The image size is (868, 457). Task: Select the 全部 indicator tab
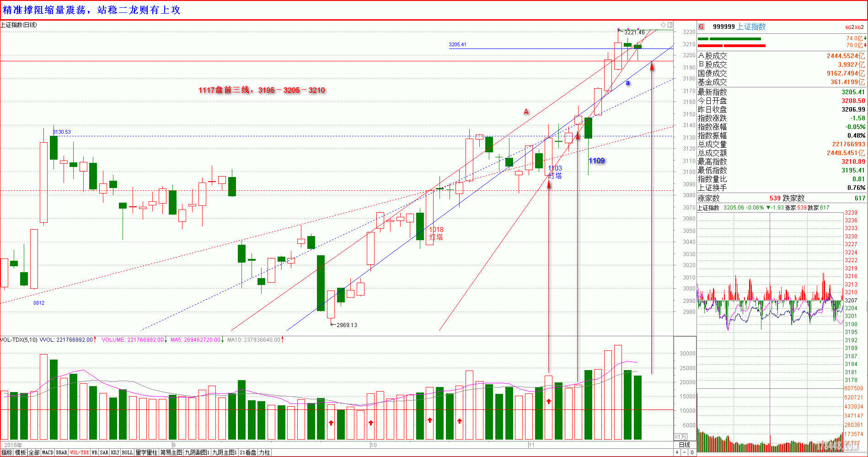(x=34, y=452)
